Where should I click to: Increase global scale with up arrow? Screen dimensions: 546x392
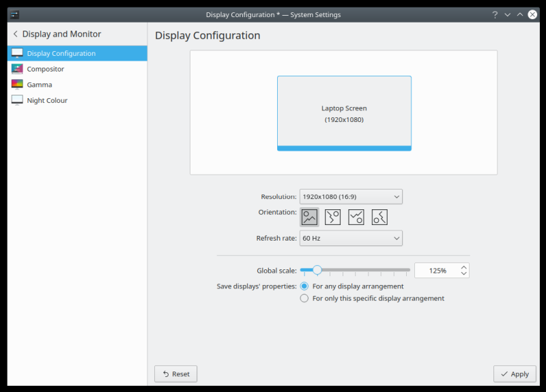pos(464,267)
